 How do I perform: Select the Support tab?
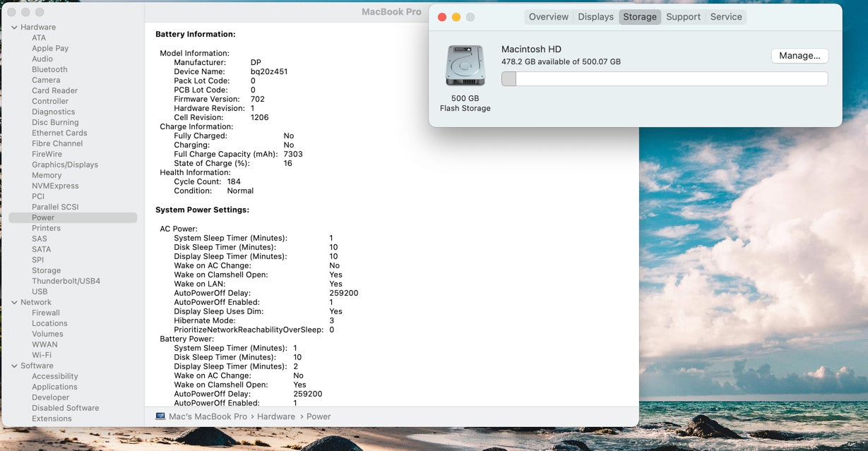click(683, 17)
